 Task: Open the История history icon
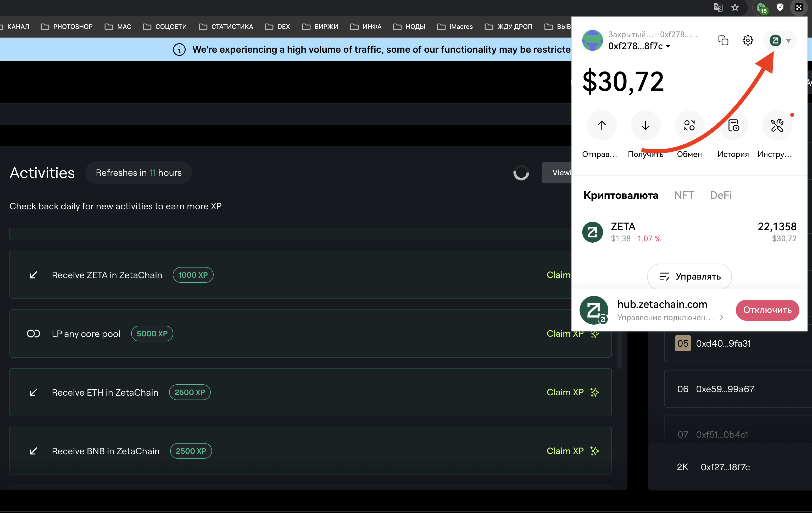pos(733,125)
